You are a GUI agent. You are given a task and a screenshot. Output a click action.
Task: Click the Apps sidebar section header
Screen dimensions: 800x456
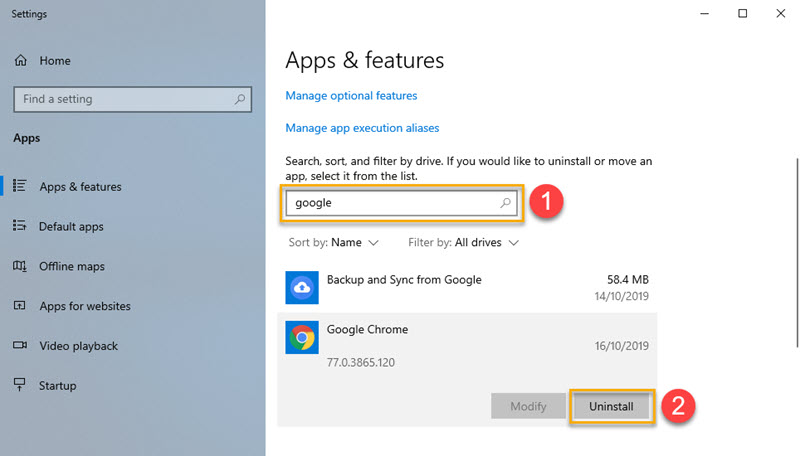coord(27,138)
